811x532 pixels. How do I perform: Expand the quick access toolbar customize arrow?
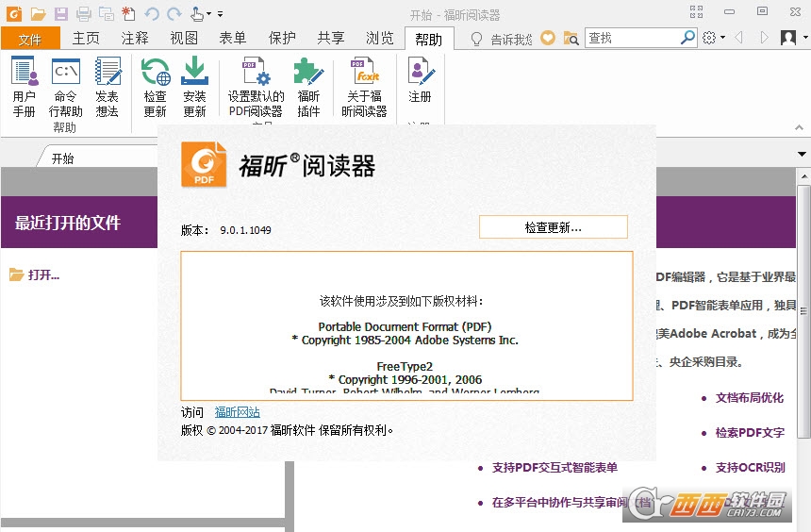221,14
